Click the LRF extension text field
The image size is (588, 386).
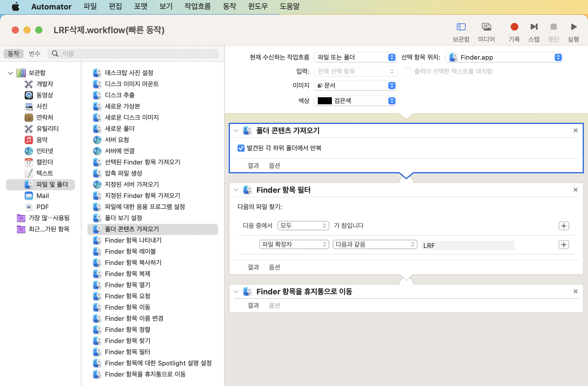click(468, 245)
